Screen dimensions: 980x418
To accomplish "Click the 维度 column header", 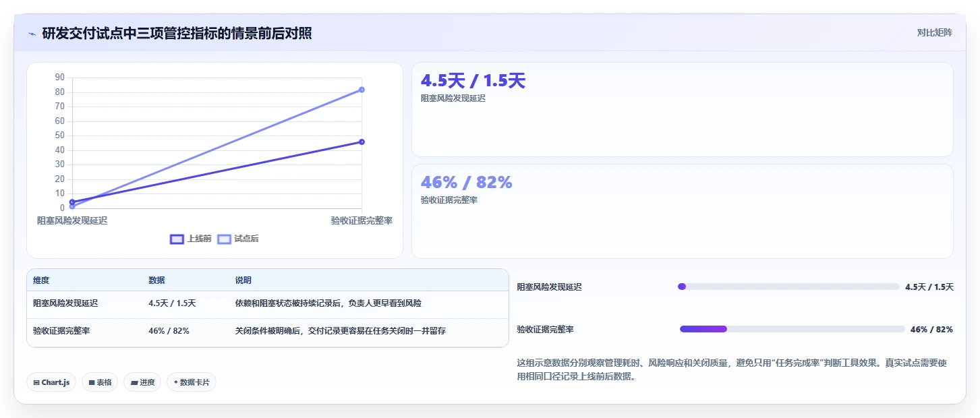I will pyautogui.click(x=41, y=280).
